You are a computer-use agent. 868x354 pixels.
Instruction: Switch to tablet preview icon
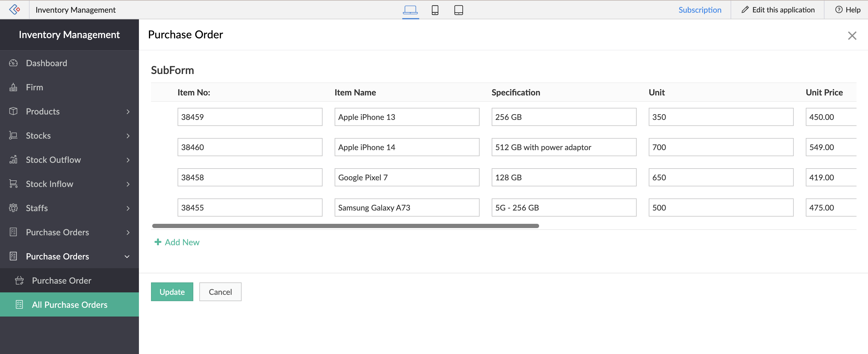pos(458,10)
